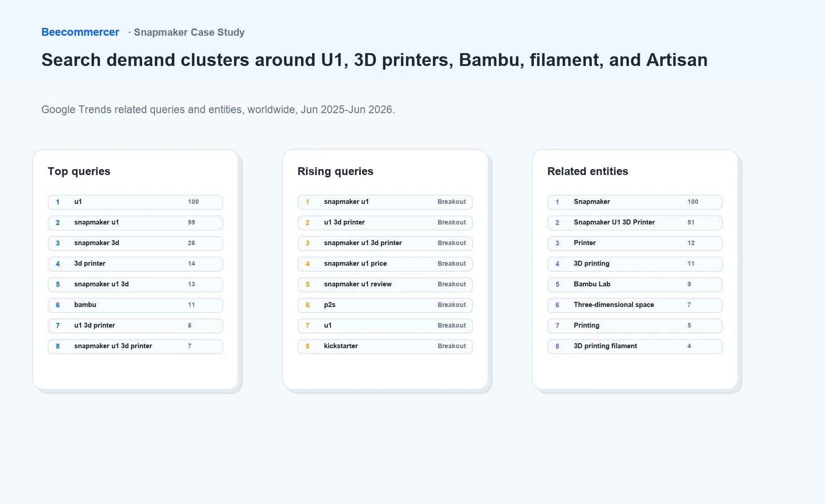The height and width of the screenshot is (504, 825).
Task: Click the 'Snapmaker U1 3D Printer' entity row
Action: [635, 223]
